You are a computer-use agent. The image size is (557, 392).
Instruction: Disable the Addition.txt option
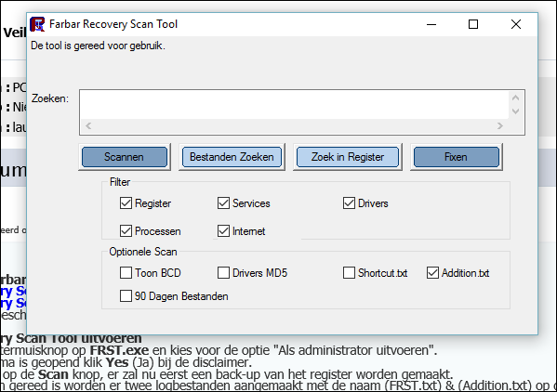tap(432, 273)
